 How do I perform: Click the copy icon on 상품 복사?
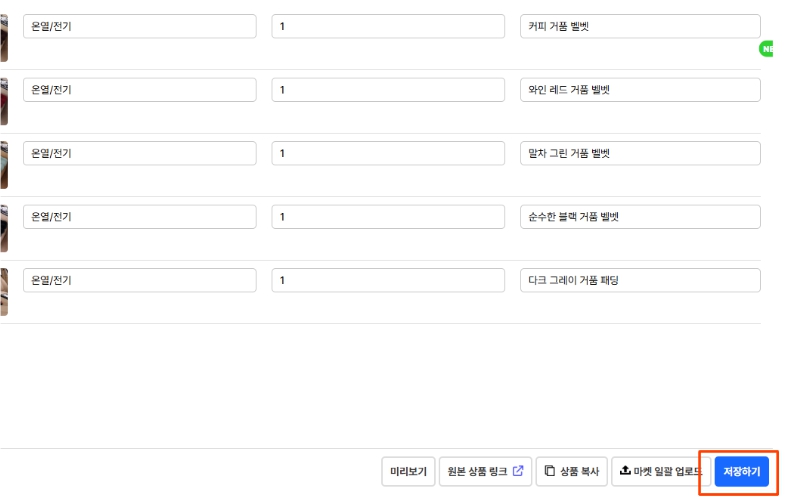tap(550, 471)
